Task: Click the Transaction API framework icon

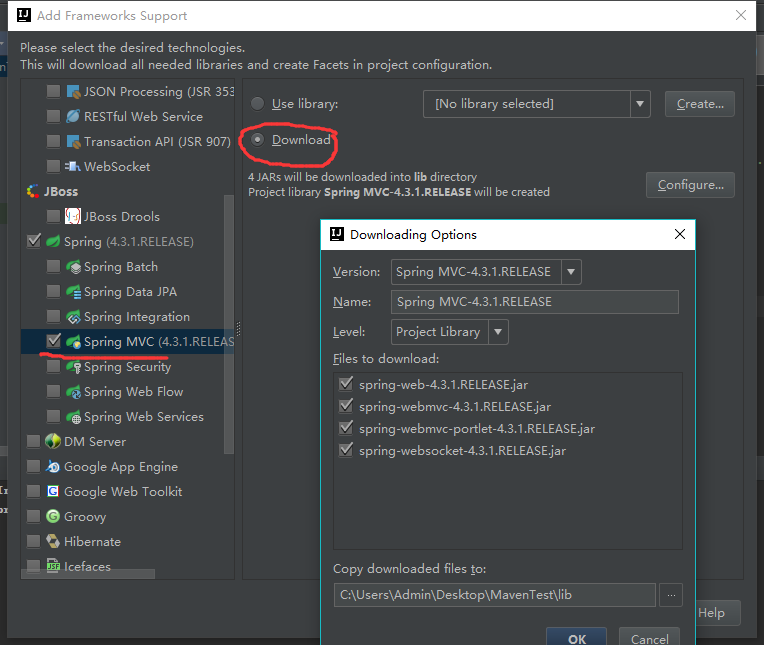Action: coord(73,142)
